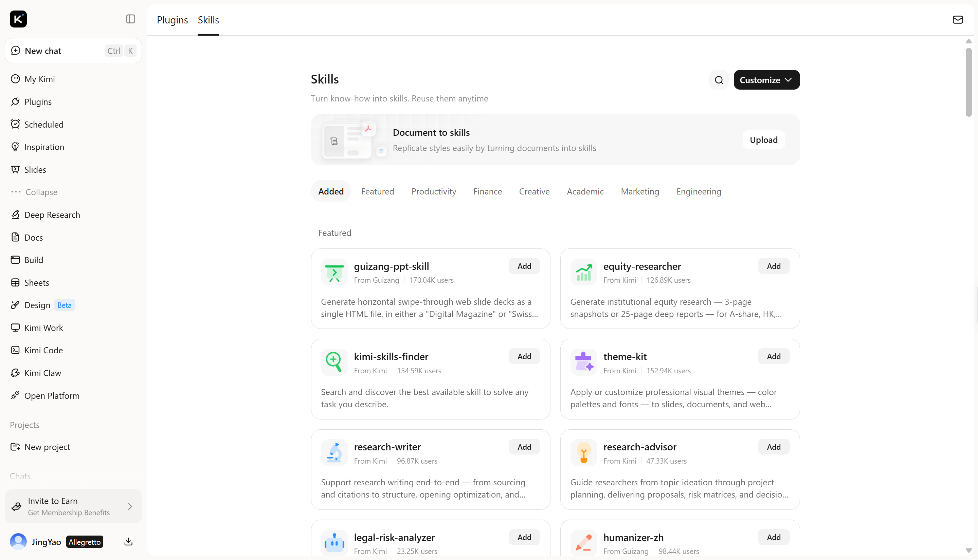Click the Kimi logo icon

click(18, 19)
